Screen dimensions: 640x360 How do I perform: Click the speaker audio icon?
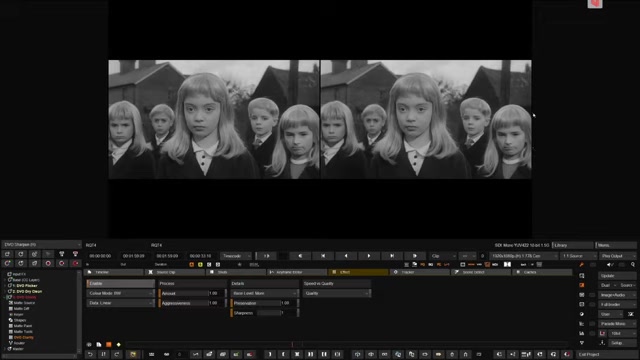pyautogui.click(x=610, y=264)
